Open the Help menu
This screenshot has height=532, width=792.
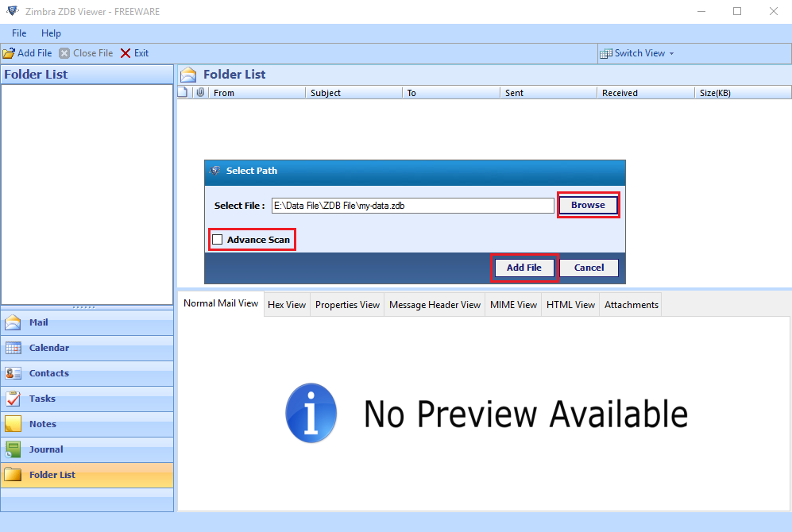coord(51,33)
